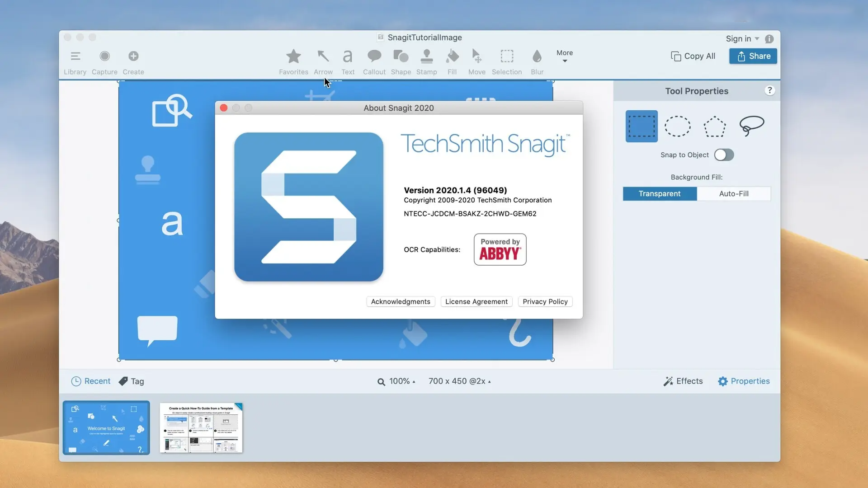
Task: Click the large Snagit S logo
Action: tap(309, 207)
